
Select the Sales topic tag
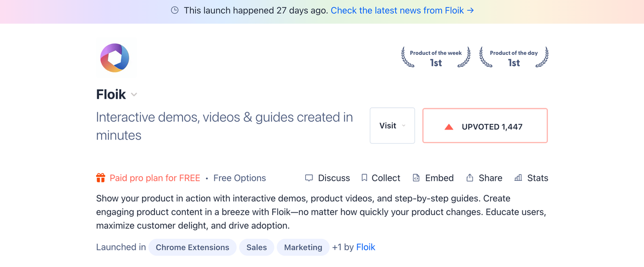257,247
